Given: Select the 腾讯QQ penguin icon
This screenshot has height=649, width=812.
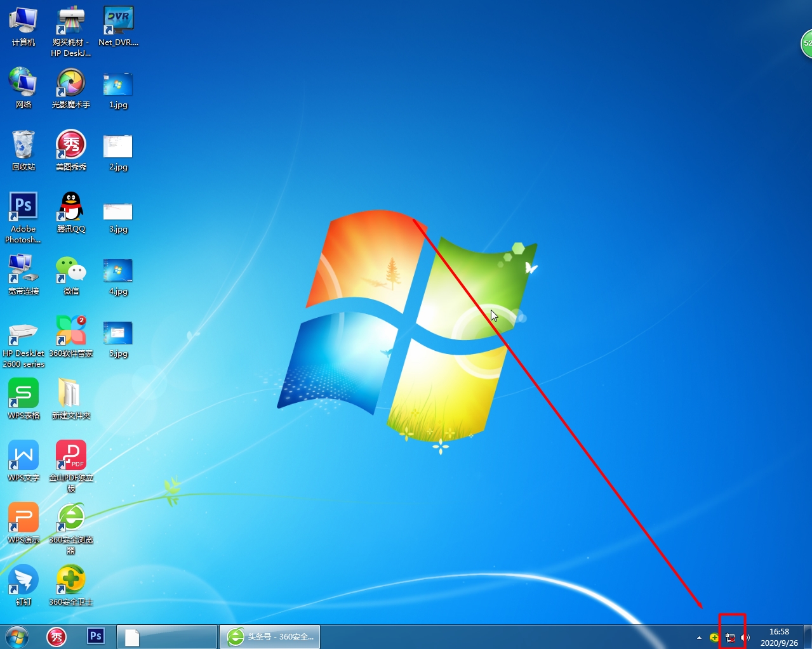Looking at the screenshot, I should point(71,213).
